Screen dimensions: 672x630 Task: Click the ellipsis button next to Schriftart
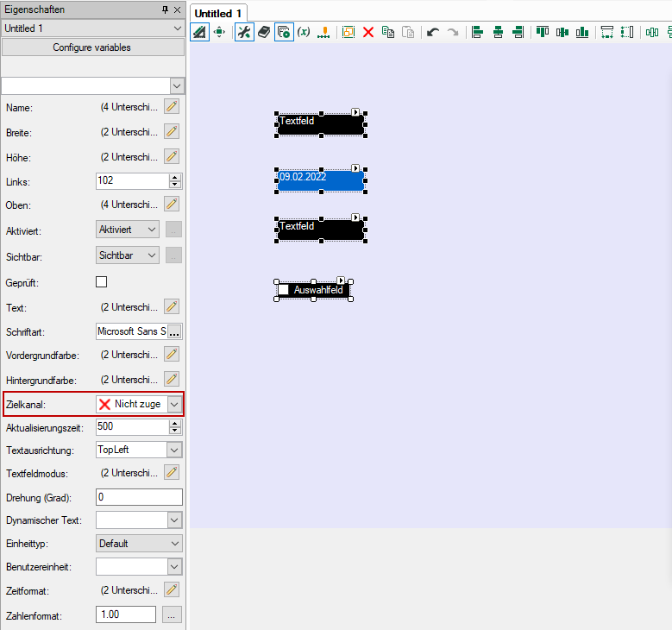click(174, 331)
